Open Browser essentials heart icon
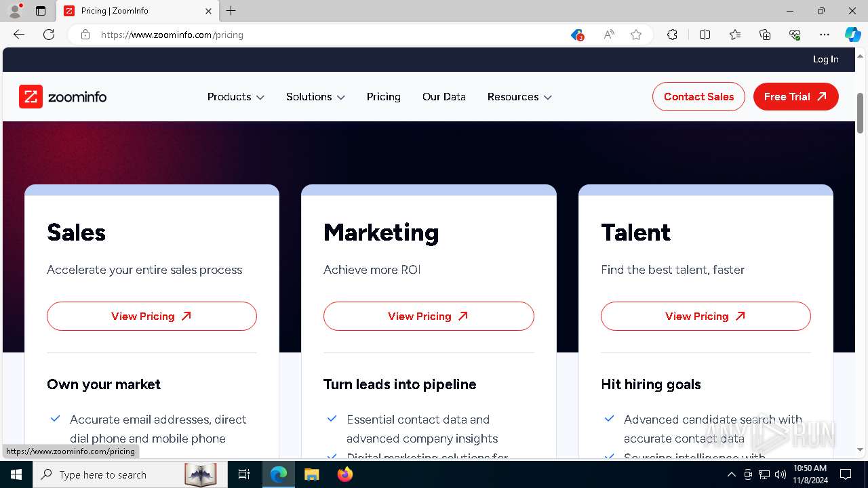 click(795, 35)
